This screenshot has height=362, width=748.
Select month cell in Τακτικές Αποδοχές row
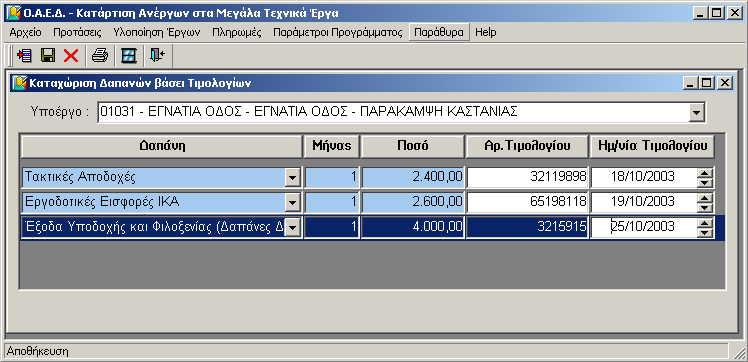click(x=332, y=177)
